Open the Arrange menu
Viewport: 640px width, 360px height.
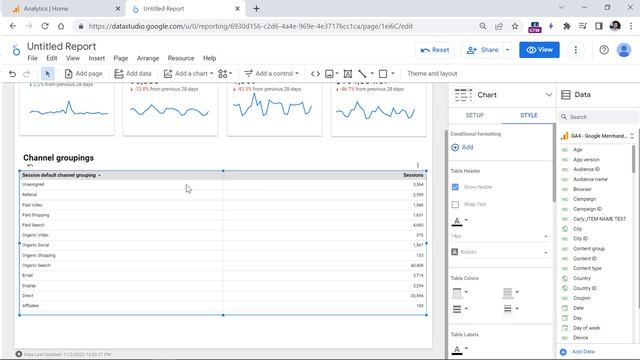[x=148, y=58]
